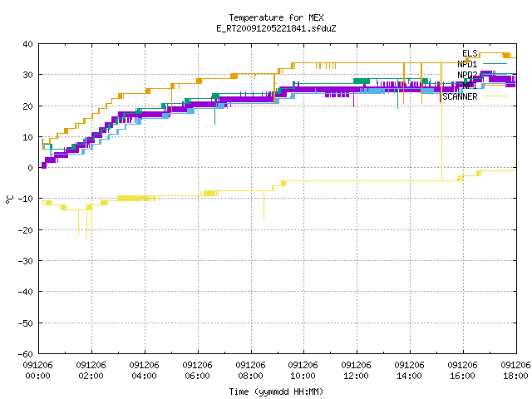Select the ELS legend label
The width and height of the screenshot is (532, 399).
click(470, 53)
